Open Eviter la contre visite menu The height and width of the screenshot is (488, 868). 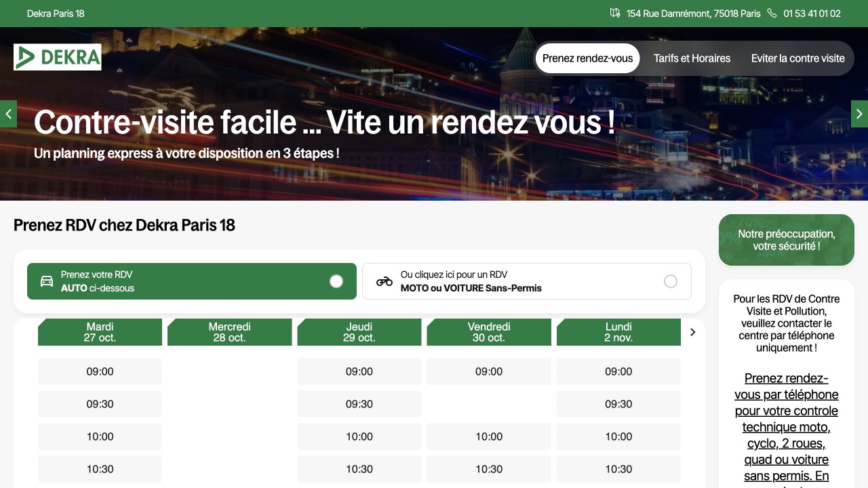coord(798,58)
